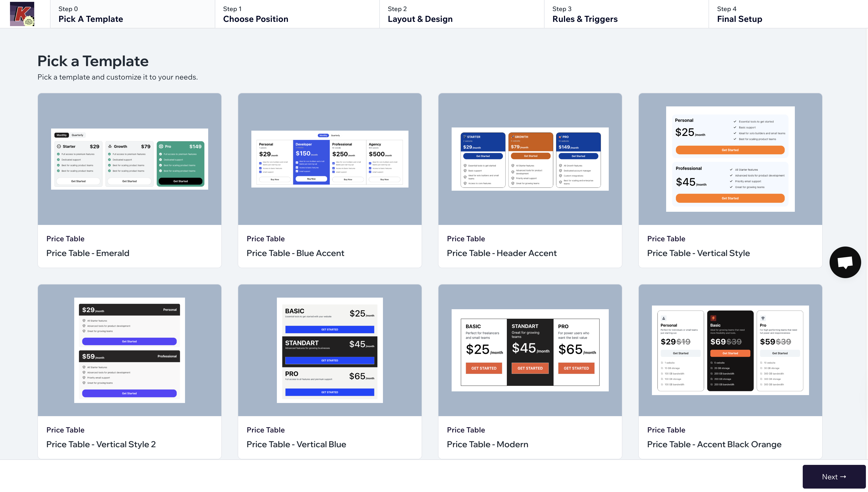Select the Price Table - Emerald template thumbnail
Screen dimensions: 868x492
(x=129, y=159)
